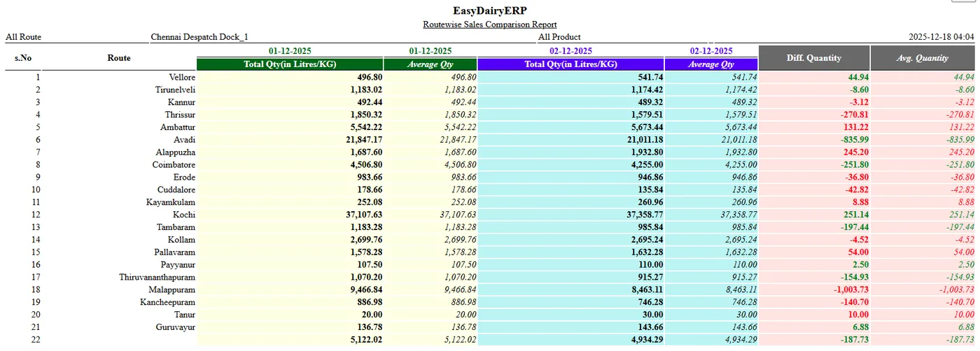Click the Diff. Quantity column header
This screenshot has height=351, width=980.
click(814, 58)
